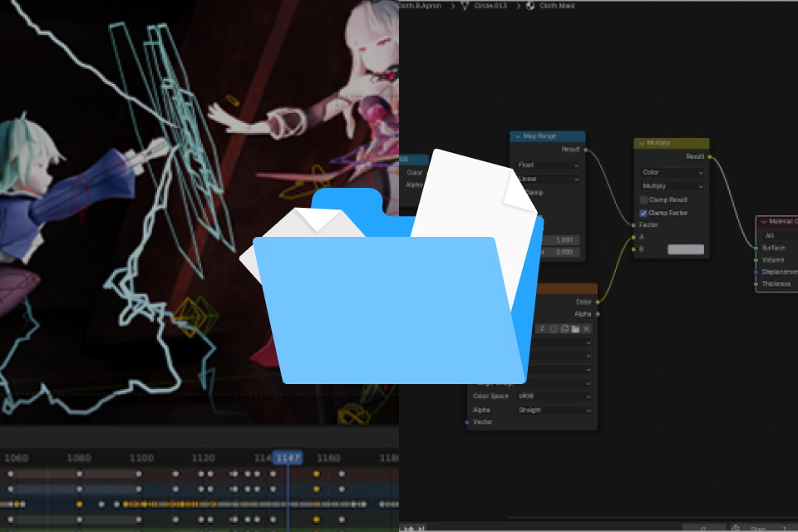Click the Thickness input socket
The height and width of the screenshot is (532, 798).
[x=756, y=284]
